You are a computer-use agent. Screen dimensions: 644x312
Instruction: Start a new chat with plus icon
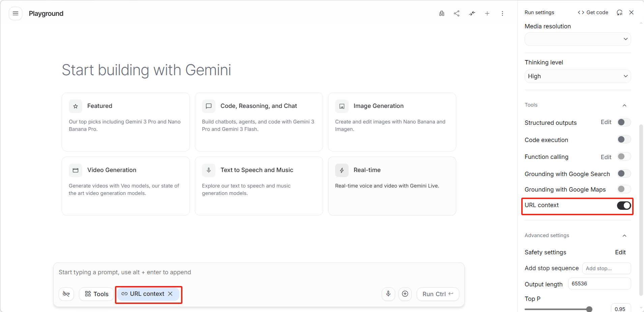click(487, 13)
